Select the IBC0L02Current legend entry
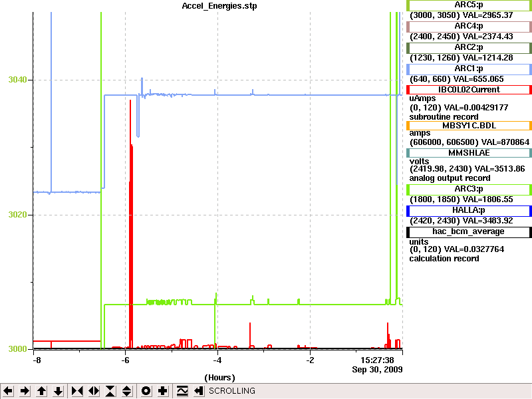This screenshot has width=532, height=399. tap(469, 90)
